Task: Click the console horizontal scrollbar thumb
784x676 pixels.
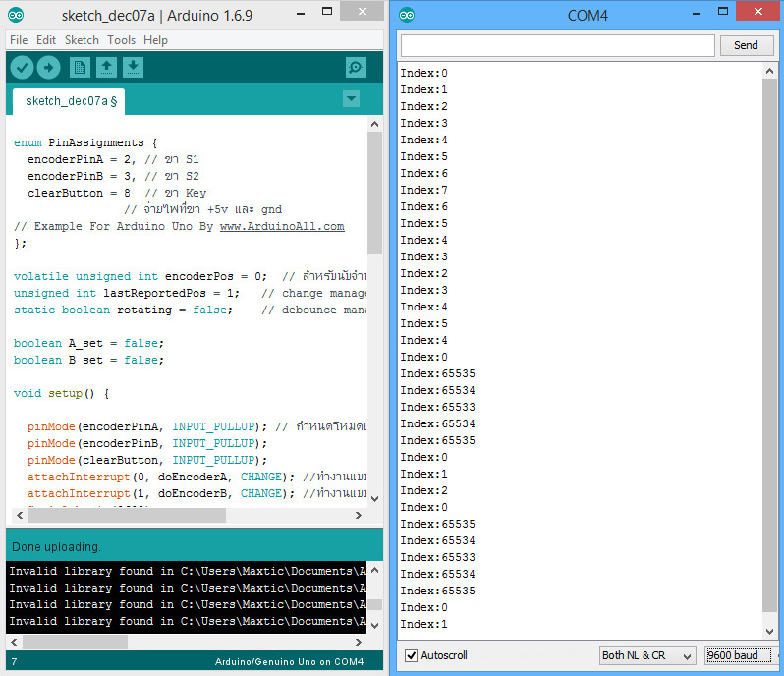Action: click(x=75, y=642)
